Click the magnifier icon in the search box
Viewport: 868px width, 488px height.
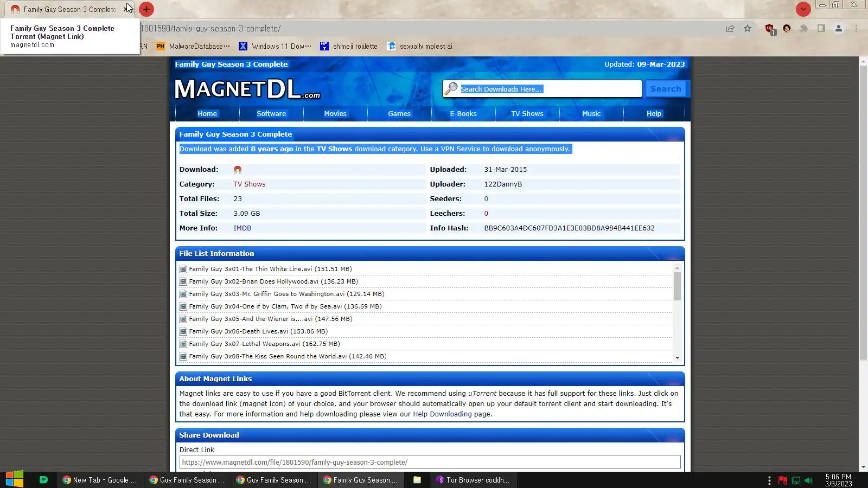click(451, 88)
